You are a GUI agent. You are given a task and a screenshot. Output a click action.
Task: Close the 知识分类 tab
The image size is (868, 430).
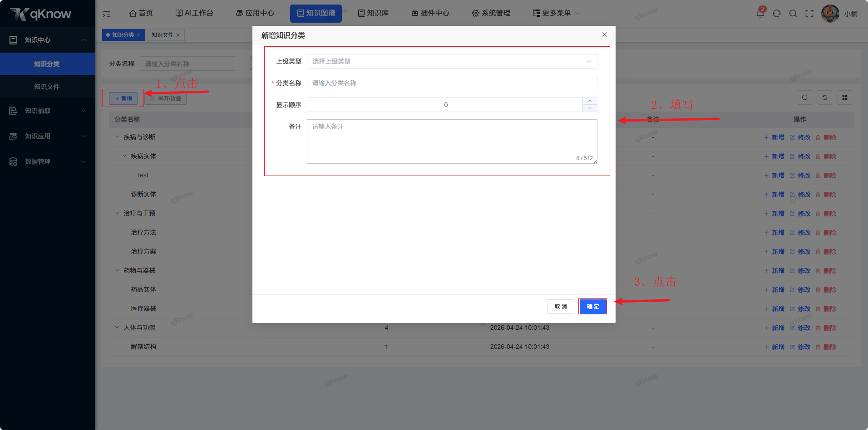click(x=138, y=35)
